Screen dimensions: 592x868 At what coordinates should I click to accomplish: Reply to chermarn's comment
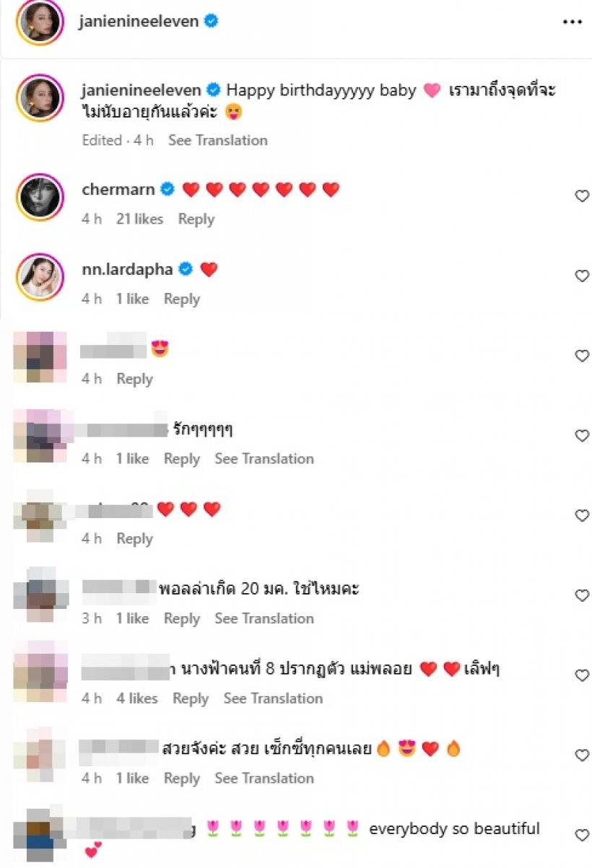196,219
